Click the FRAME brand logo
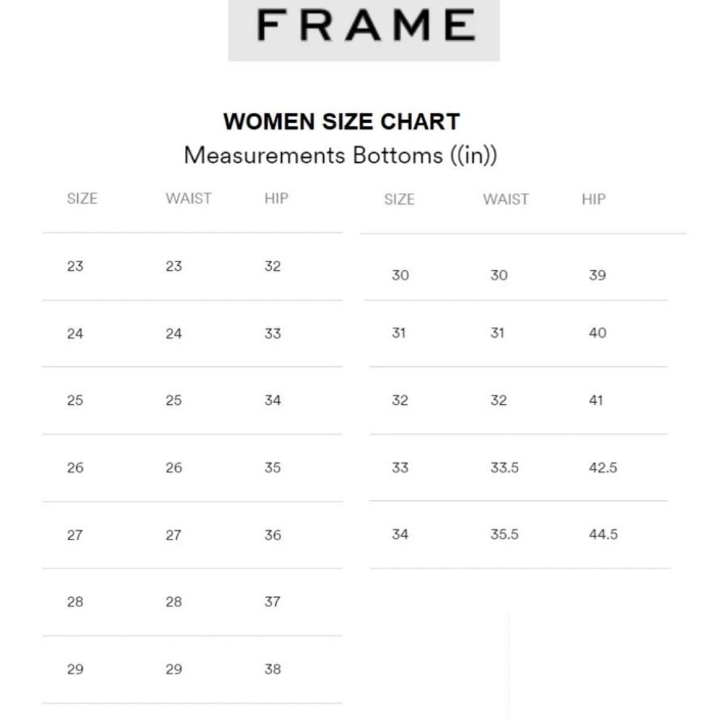The image size is (728, 728). [364, 26]
